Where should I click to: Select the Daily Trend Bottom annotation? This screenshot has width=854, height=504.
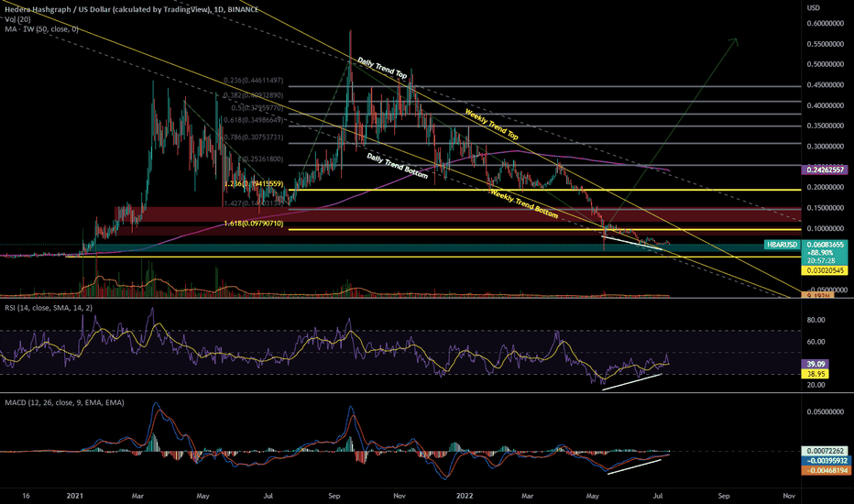[397, 166]
